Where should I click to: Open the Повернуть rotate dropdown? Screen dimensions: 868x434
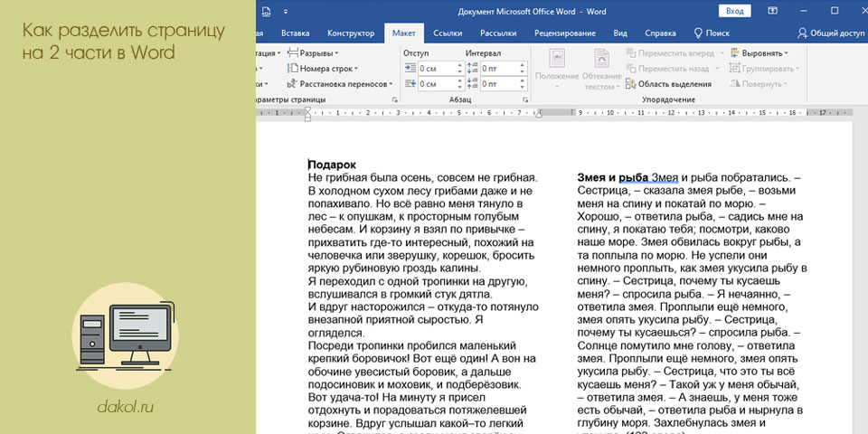(x=758, y=84)
